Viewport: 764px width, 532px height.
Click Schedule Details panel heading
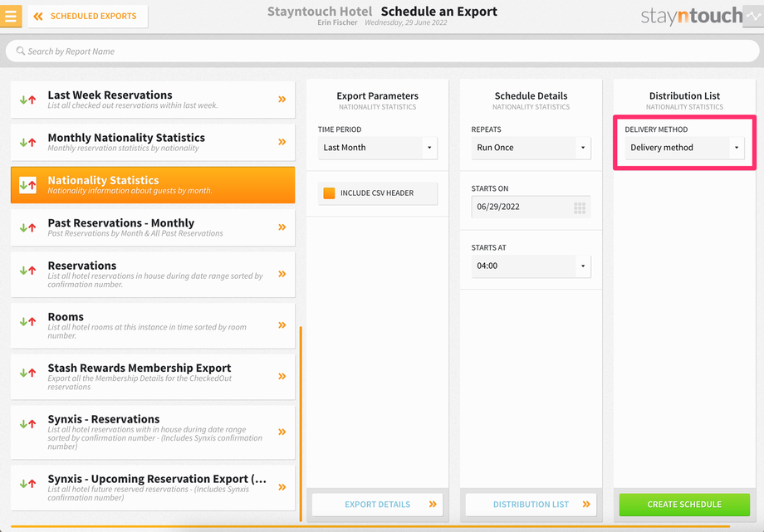pos(531,96)
